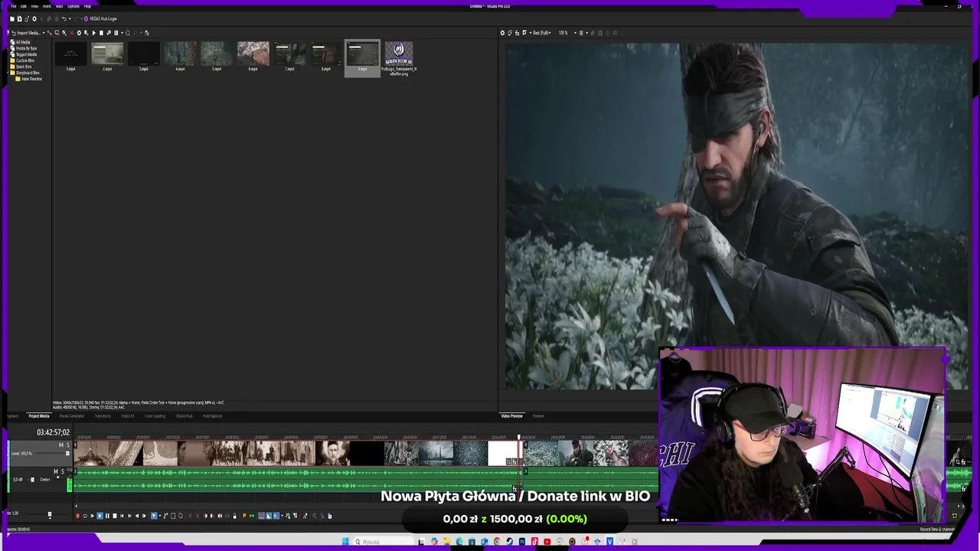Switch to the Video Preview tab
The image size is (980, 551).
(x=511, y=416)
